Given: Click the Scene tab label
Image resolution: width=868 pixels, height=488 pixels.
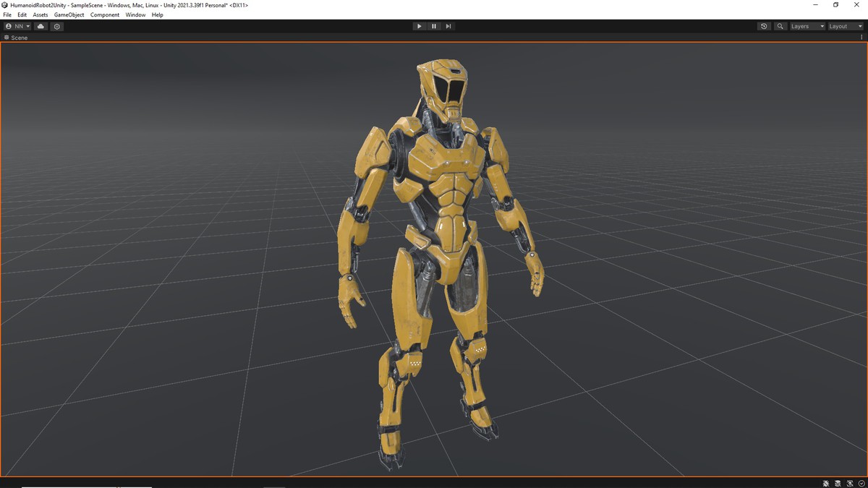Looking at the screenshot, I should point(17,38).
